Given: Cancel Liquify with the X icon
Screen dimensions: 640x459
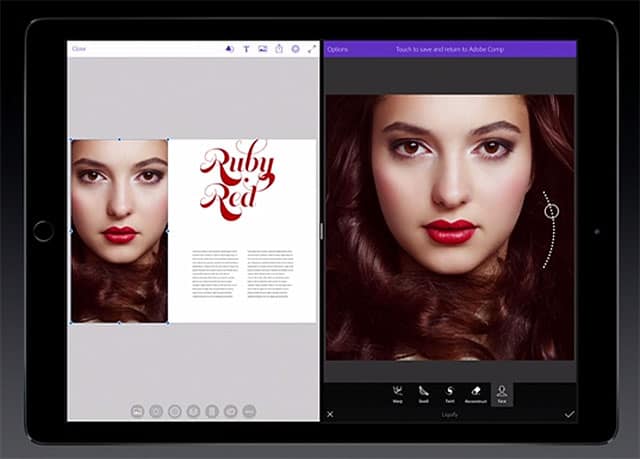Looking at the screenshot, I should coord(330,414).
